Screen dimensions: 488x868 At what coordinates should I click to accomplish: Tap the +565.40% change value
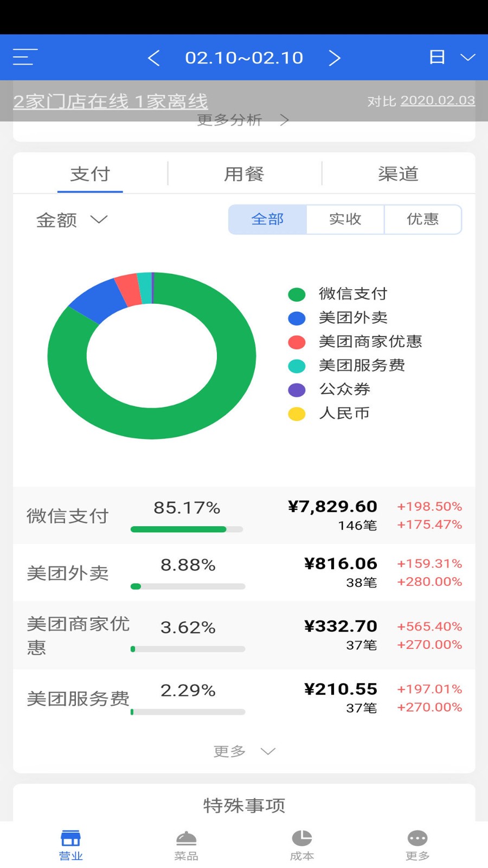pos(429,627)
